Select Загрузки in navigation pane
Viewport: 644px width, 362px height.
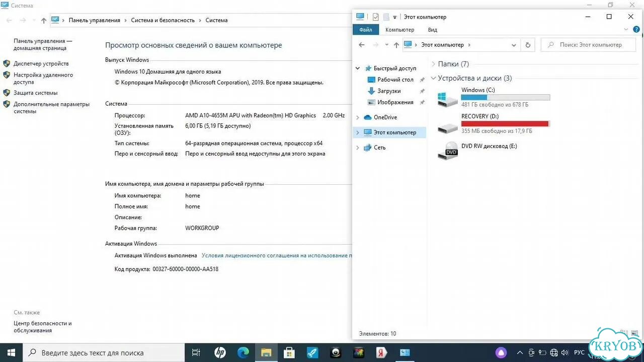click(x=389, y=91)
